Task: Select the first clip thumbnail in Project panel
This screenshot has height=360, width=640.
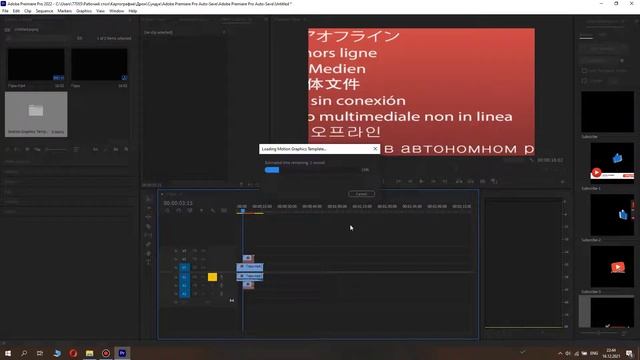Action: pyautogui.click(x=36, y=64)
